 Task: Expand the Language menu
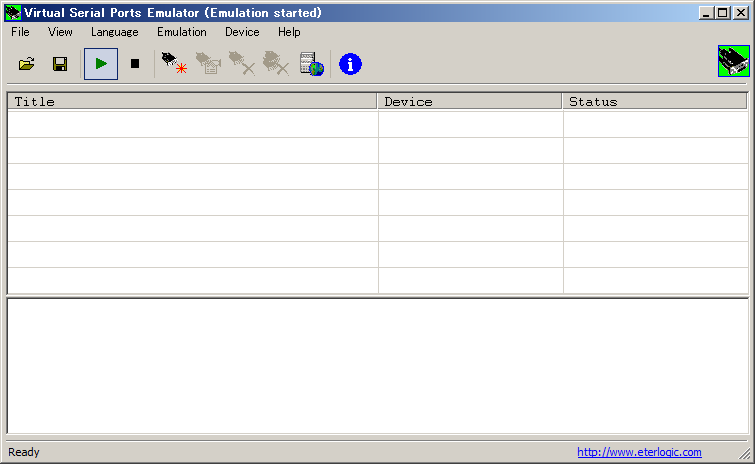(114, 32)
